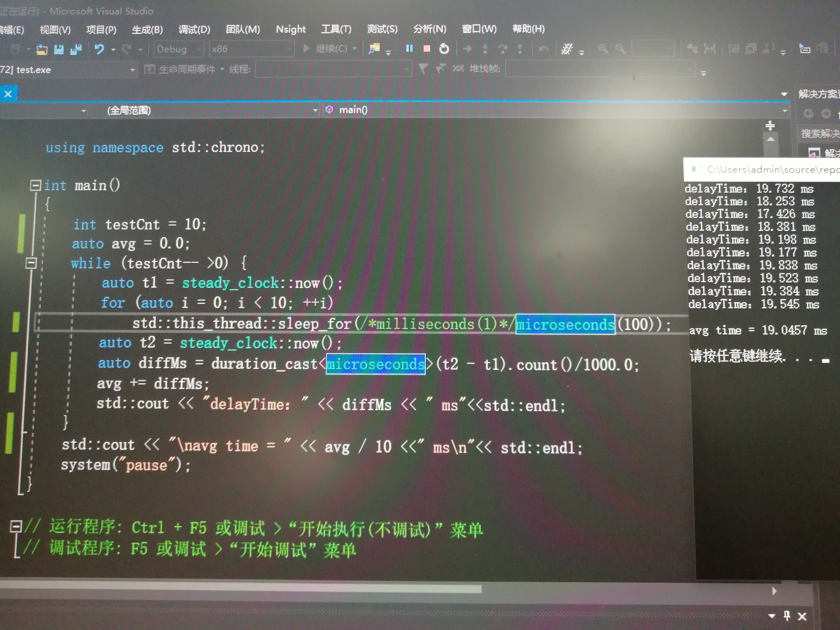Click the split editor handle above scrollbar
This screenshot has width=840, height=630.
(770, 125)
